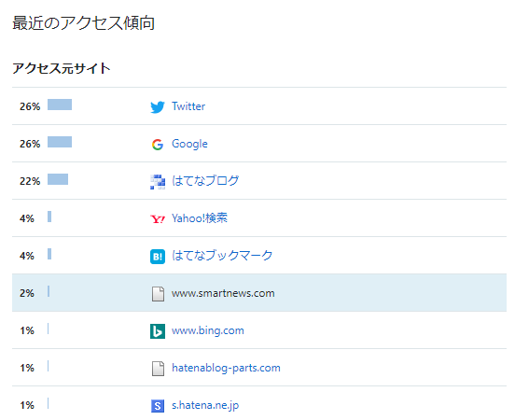Viewport: 529px width, 420px height.
Task: Open the Yahoo!検索 link
Action: coord(200,218)
